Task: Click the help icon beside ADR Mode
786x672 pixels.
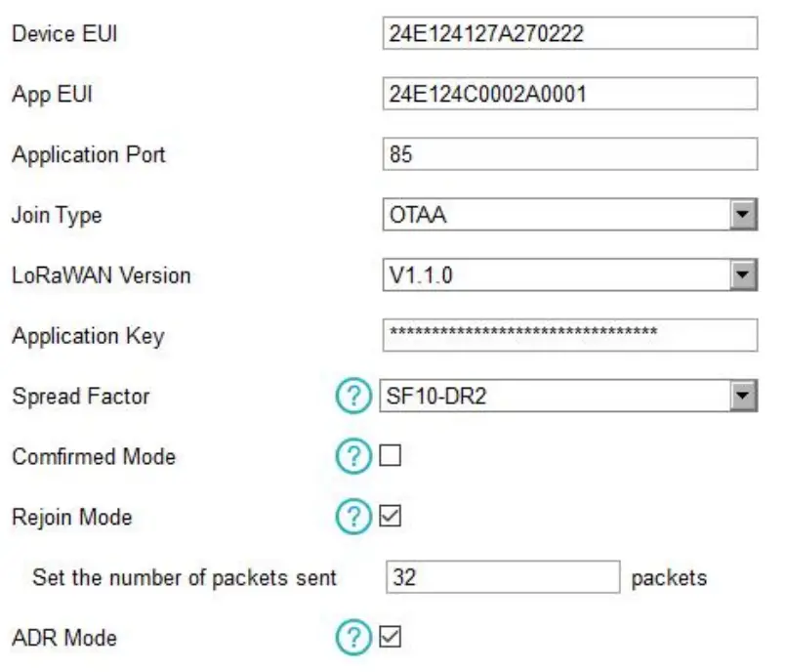Action: [x=354, y=638]
